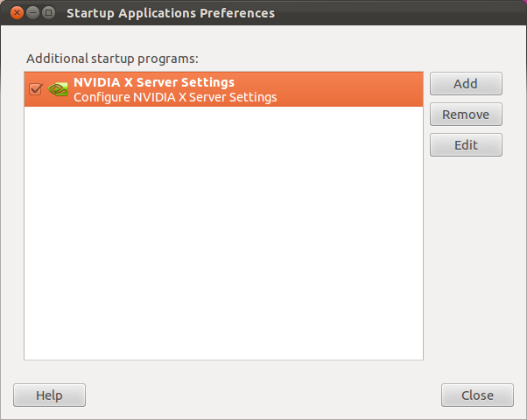Maximize the Startup Applications window

click(x=48, y=13)
